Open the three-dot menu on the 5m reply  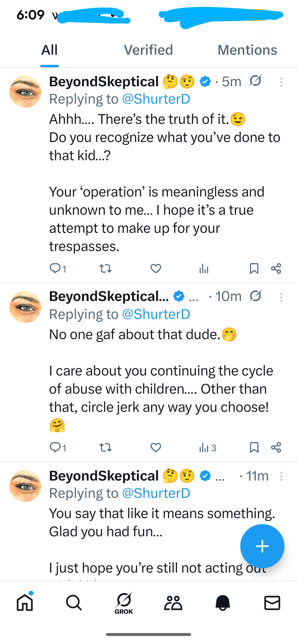pos(281,82)
